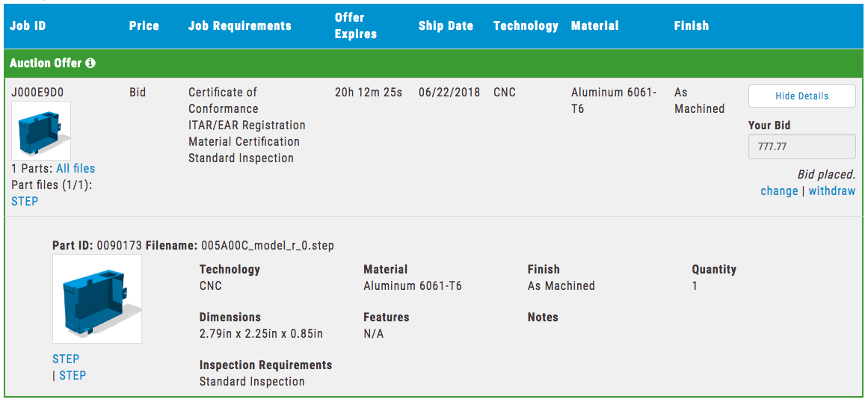
Task: Sort by the Job ID column header
Action: point(28,26)
